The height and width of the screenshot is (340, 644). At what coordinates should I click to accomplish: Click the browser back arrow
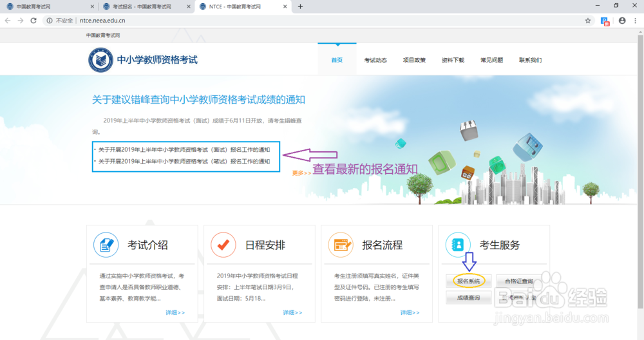click(x=8, y=21)
